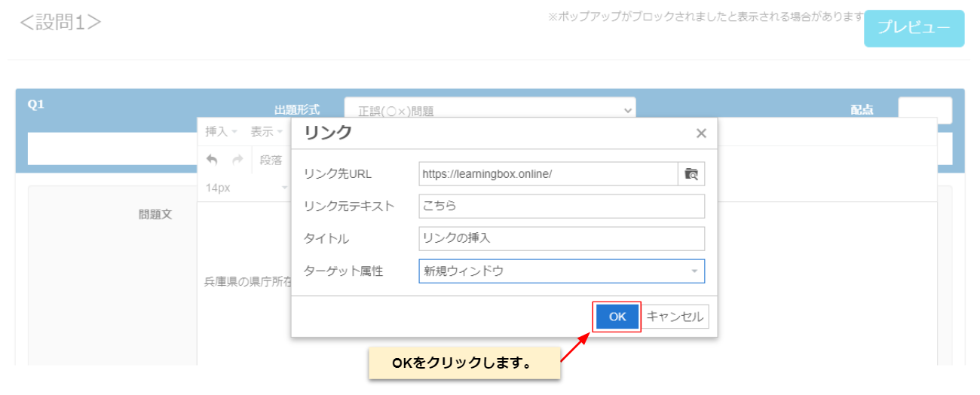Open the 出題形式 dropdown

click(490, 110)
